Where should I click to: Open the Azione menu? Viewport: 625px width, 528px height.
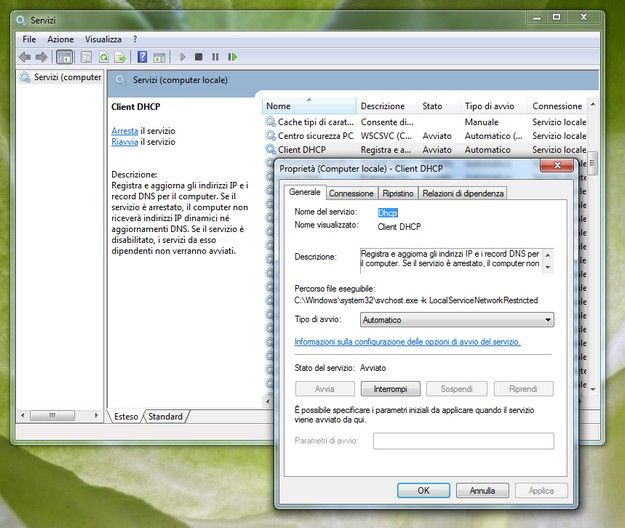point(60,39)
